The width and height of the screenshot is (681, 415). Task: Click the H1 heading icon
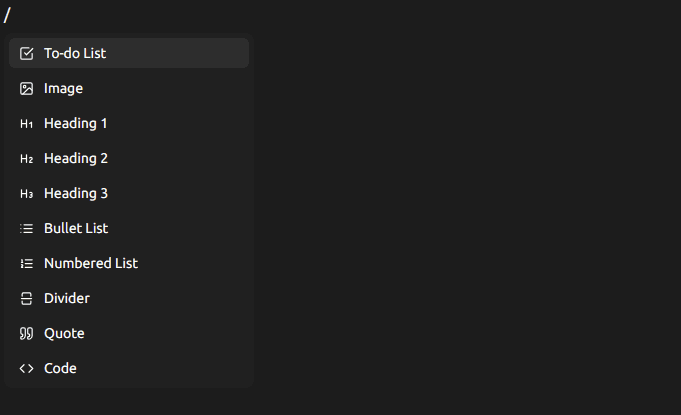point(27,124)
